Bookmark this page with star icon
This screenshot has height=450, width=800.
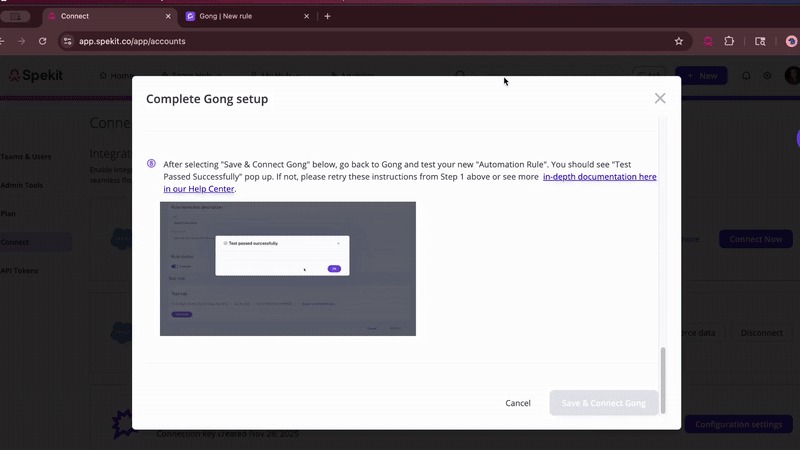tap(679, 41)
